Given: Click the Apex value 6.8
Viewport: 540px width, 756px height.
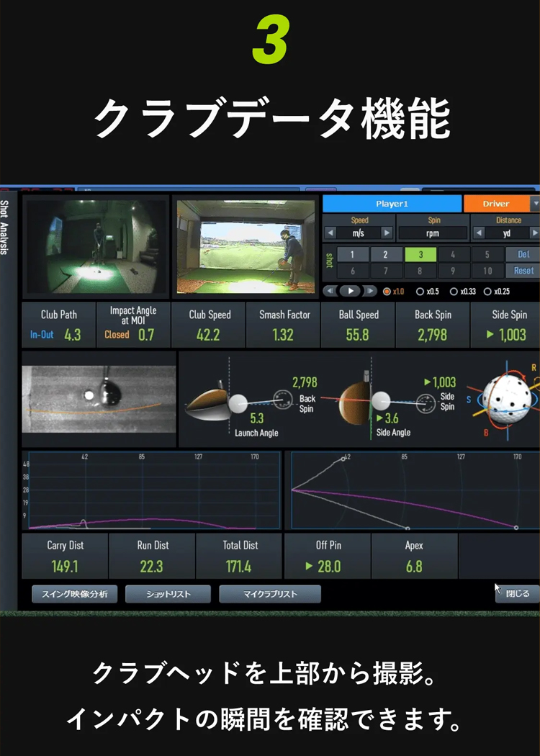Looking at the screenshot, I should pyautogui.click(x=414, y=567).
